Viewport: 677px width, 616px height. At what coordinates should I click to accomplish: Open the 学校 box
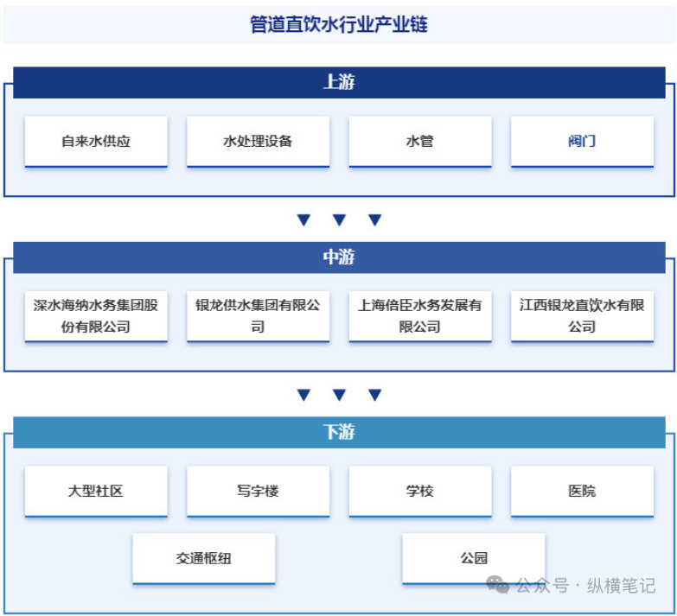(420, 491)
